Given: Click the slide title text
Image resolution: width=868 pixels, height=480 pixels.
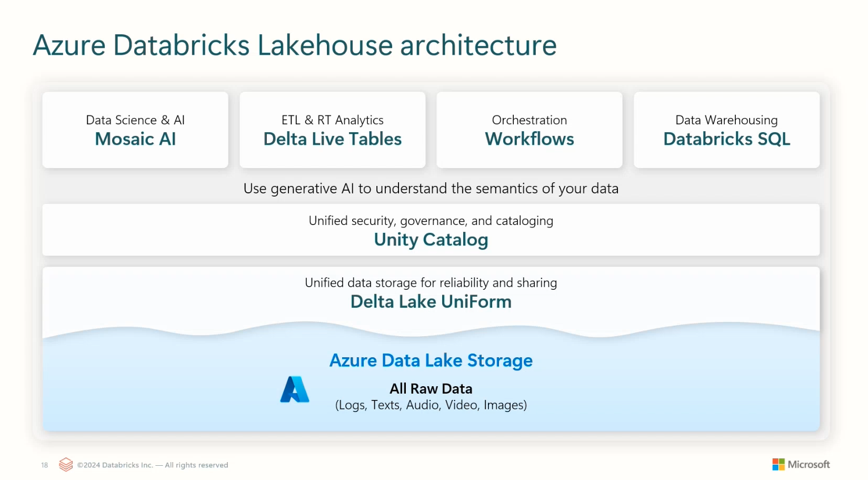Looking at the screenshot, I should click(x=295, y=45).
